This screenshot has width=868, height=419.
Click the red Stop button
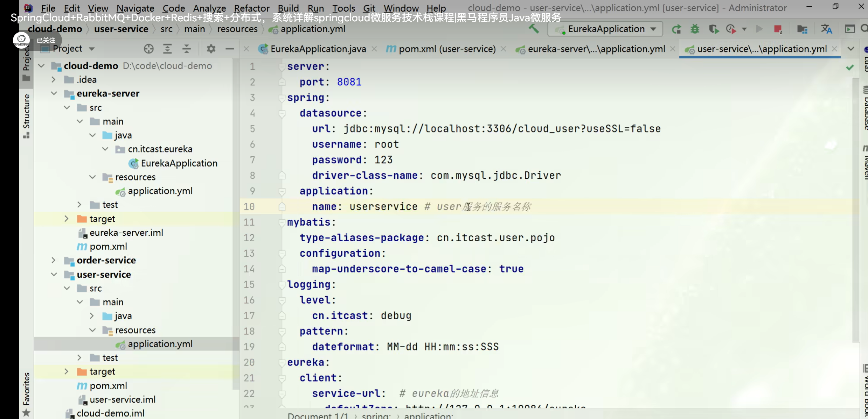tap(778, 29)
